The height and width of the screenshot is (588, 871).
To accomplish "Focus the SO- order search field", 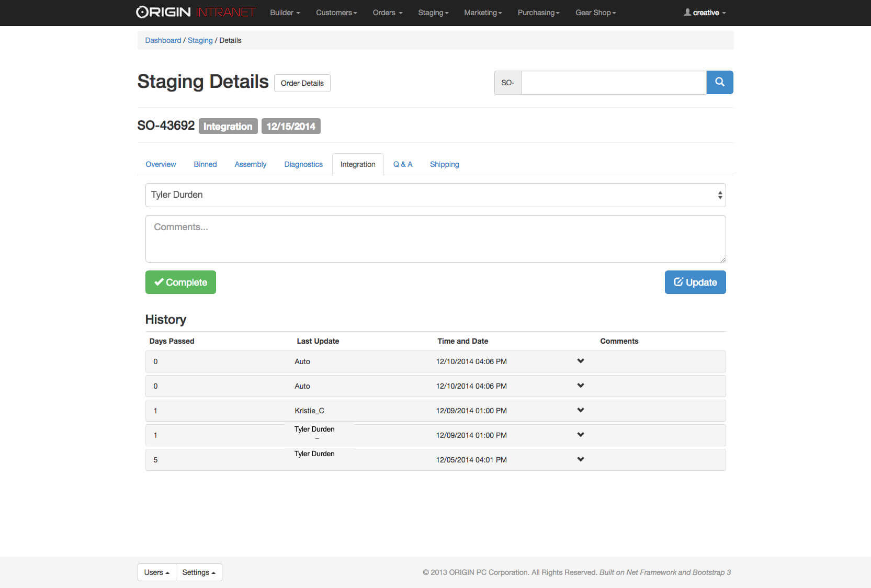I will [x=613, y=83].
